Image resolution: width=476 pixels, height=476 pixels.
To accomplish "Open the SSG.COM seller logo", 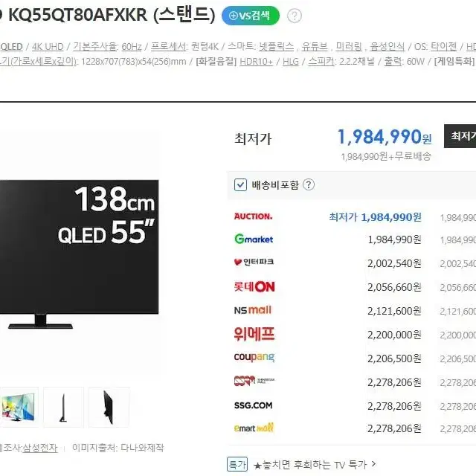I will [253, 405].
